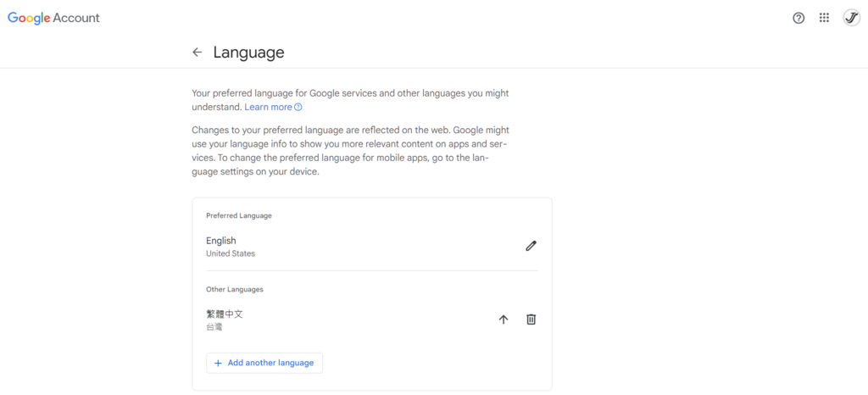This screenshot has width=868, height=395.
Task: Click the Google Account logo
Action: click(53, 18)
